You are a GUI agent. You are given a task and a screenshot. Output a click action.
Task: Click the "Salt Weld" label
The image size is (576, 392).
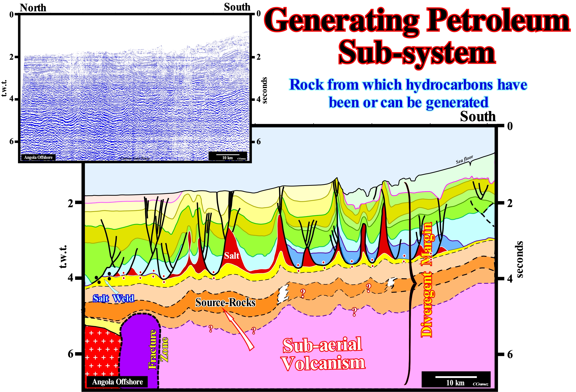[x=114, y=298]
